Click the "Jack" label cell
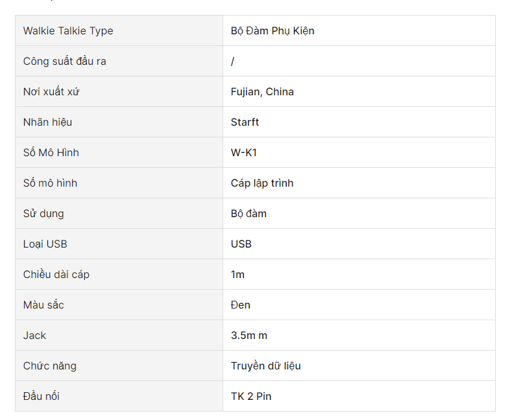Screen dimensions: 510x420 [x=35, y=336]
